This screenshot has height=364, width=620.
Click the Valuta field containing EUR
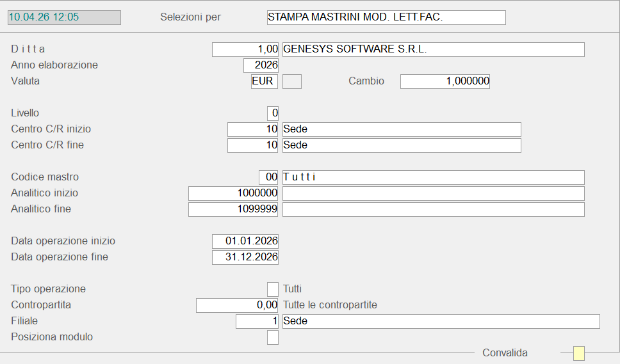tap(265, 81)
